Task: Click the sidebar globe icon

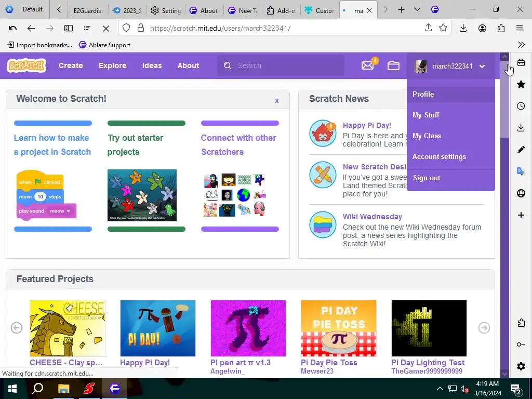Action: [x=521, y=193]
